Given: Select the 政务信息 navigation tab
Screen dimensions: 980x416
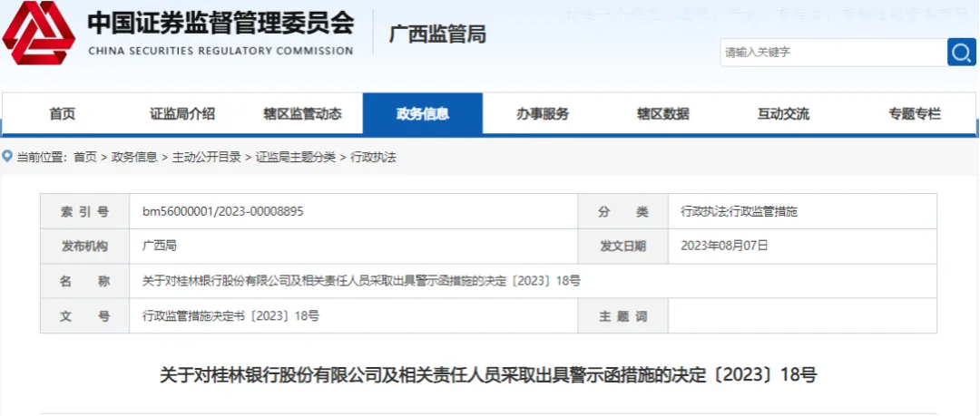Looking at the screenshot, I should click(423, 113).
